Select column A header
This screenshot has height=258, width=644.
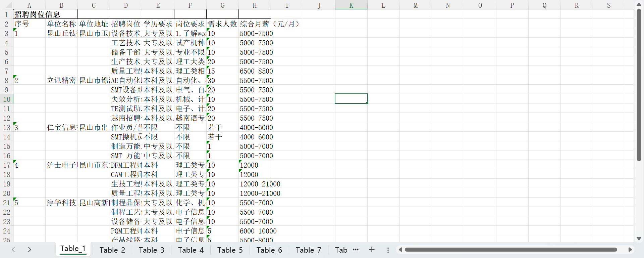coord(29,5)
